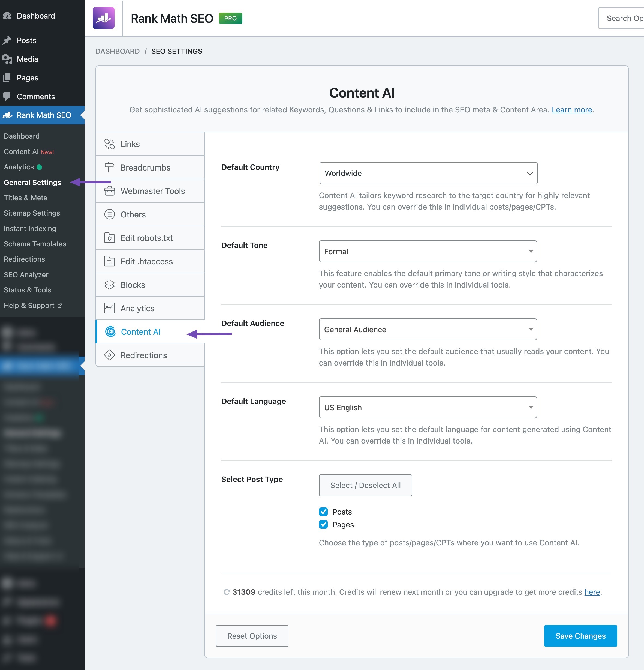Open the Default Tone dropdown
This screenshot has height=670, width=644.
428,251
